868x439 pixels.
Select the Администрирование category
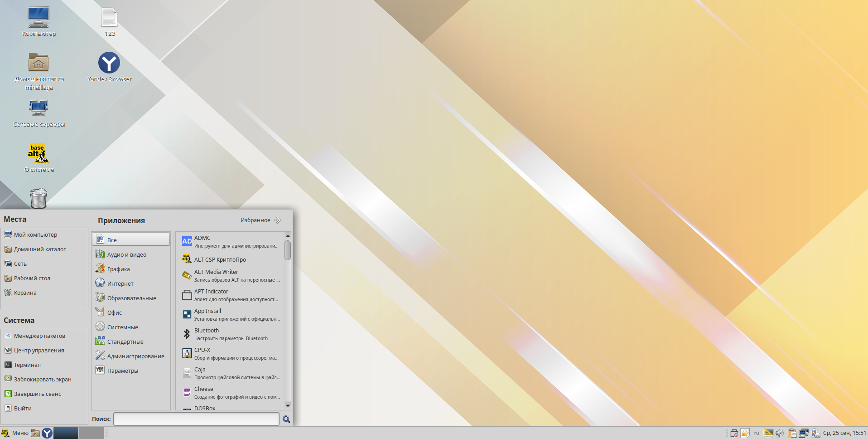coord(131,356)
